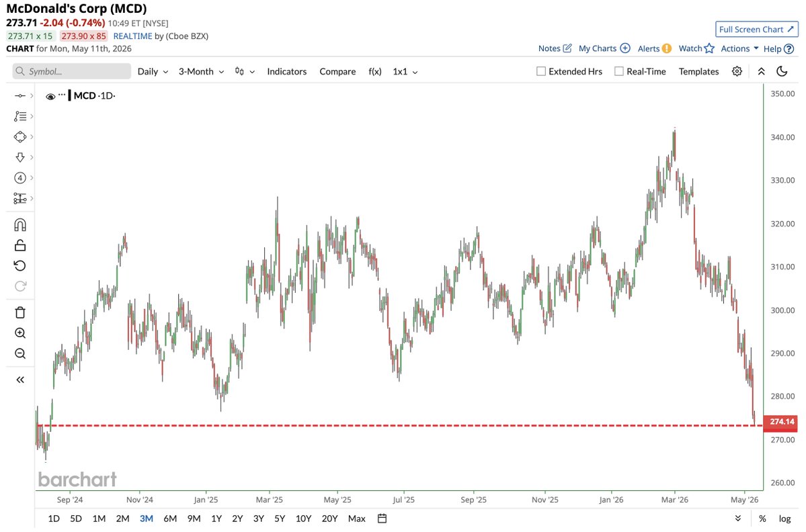The width and height of the screenshot is (806, 532).
Task: Click the 274.14 current price label
Action: point(781,422)
